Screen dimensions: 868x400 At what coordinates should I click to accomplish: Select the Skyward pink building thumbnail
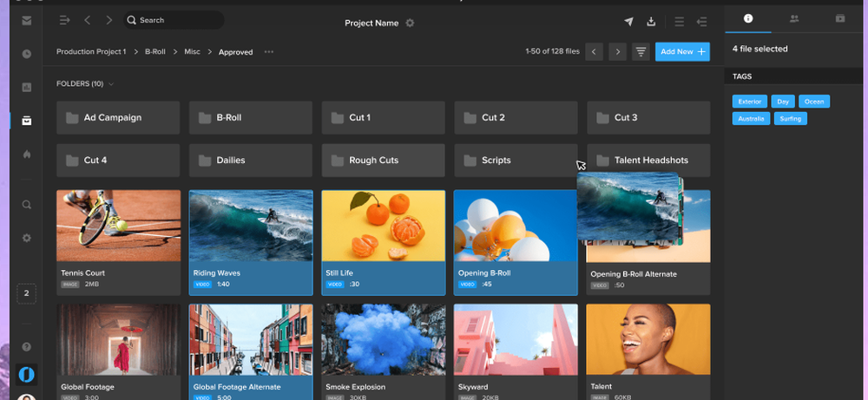tap(516, 339)
